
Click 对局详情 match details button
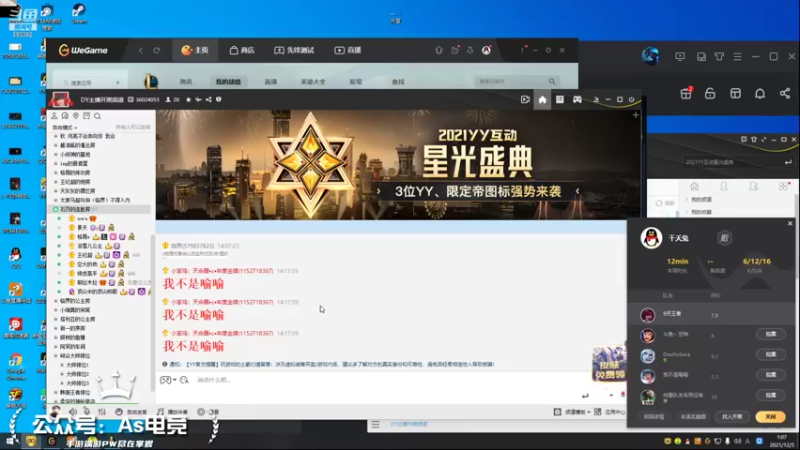(654, 417)
